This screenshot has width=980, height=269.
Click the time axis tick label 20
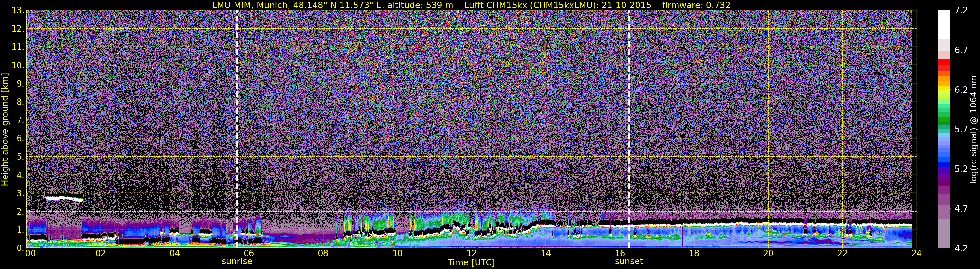[x=768, y=254]
